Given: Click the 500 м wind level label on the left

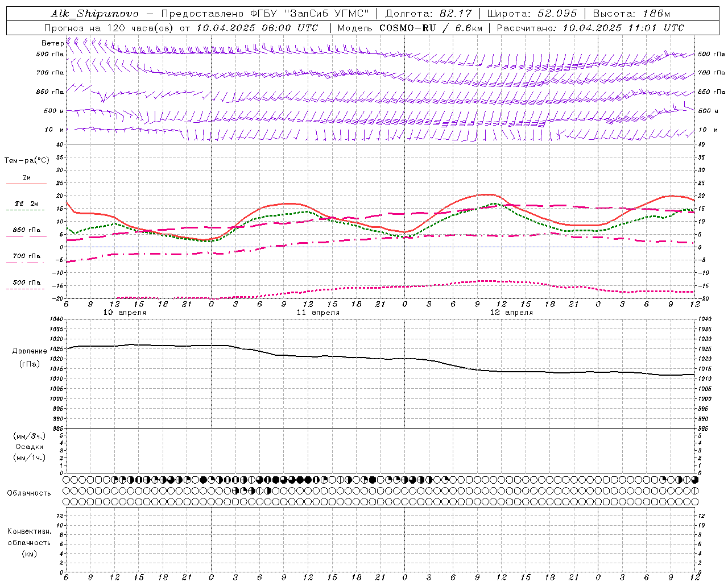Looking at the screenshot, I should (54, 111).
